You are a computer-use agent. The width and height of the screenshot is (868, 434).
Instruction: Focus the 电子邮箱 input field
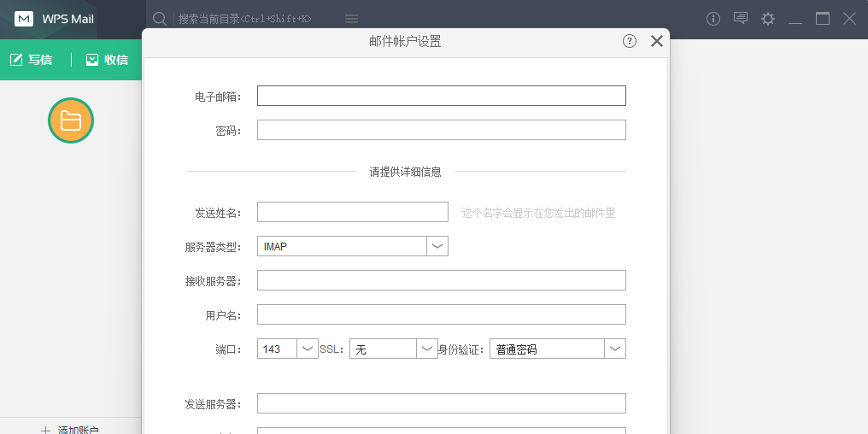click(441, 96)
